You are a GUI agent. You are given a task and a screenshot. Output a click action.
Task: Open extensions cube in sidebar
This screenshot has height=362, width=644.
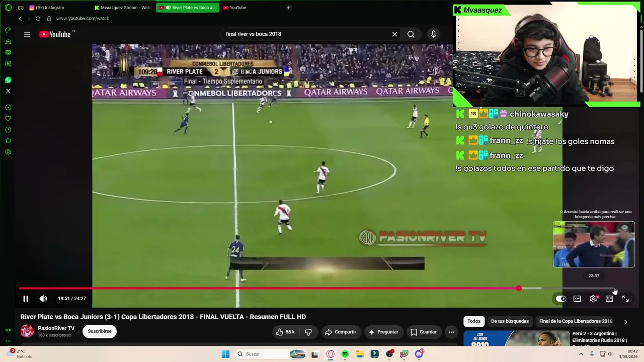[x=8, y=141]
